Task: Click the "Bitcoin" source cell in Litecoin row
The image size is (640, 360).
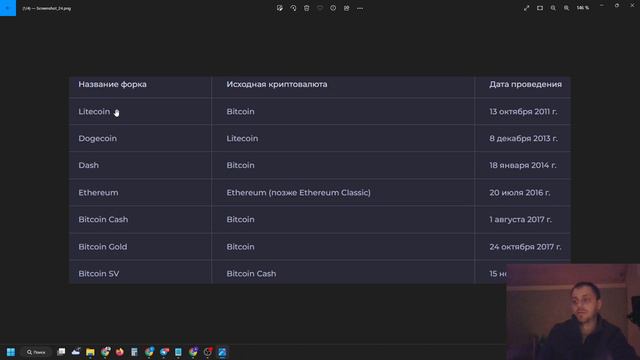Action: pyautogui.click(x=240, y=111)
